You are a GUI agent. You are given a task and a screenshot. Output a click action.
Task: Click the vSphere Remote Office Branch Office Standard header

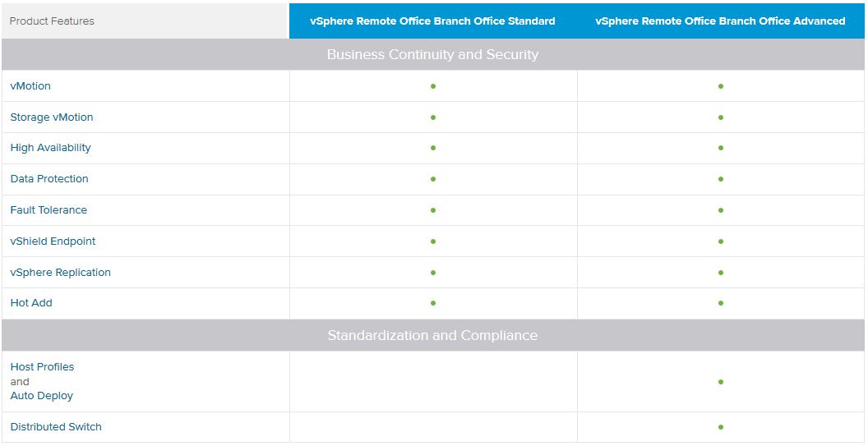[433, 21]
